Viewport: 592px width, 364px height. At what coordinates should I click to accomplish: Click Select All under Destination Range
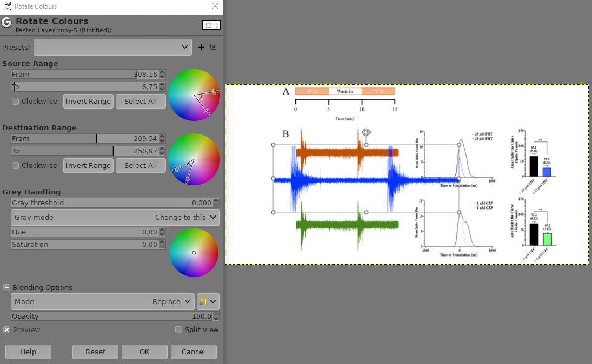[141, 165]
